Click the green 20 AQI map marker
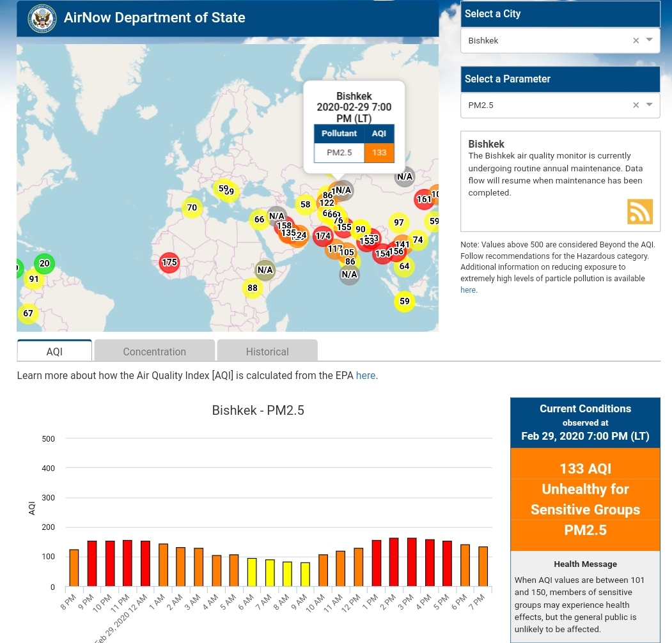 point(45,263)
